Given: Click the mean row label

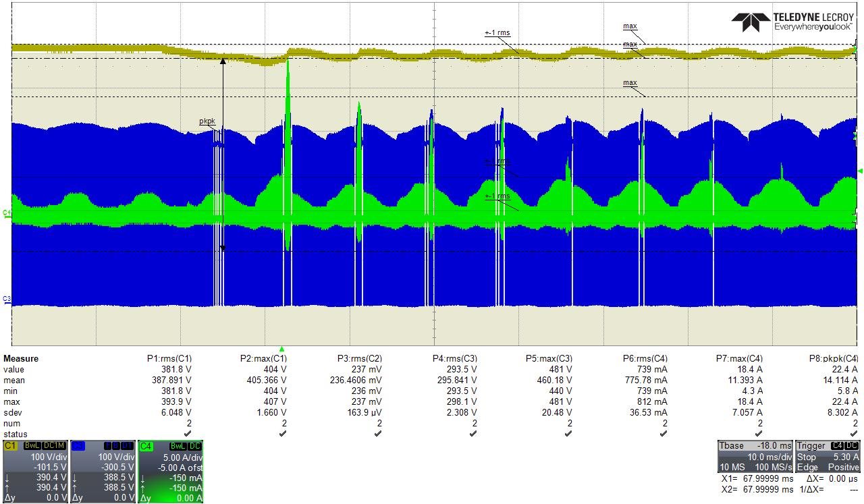Looking at the screenshot, I should click(13, 380).
